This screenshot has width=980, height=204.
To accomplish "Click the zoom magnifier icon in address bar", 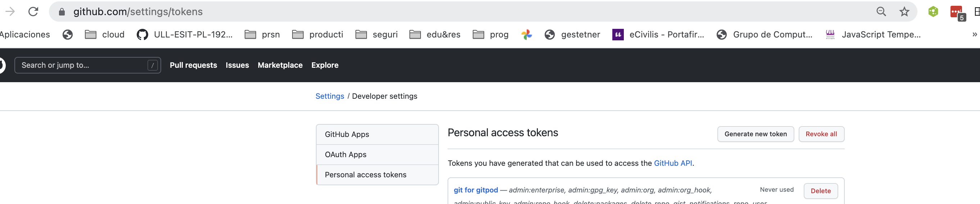I will coord(881,12).
